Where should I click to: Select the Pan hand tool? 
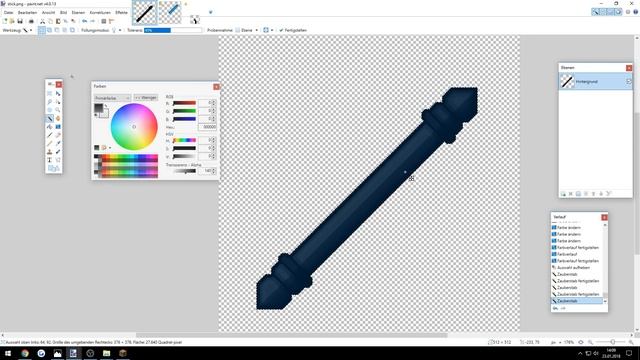(58, 118)
